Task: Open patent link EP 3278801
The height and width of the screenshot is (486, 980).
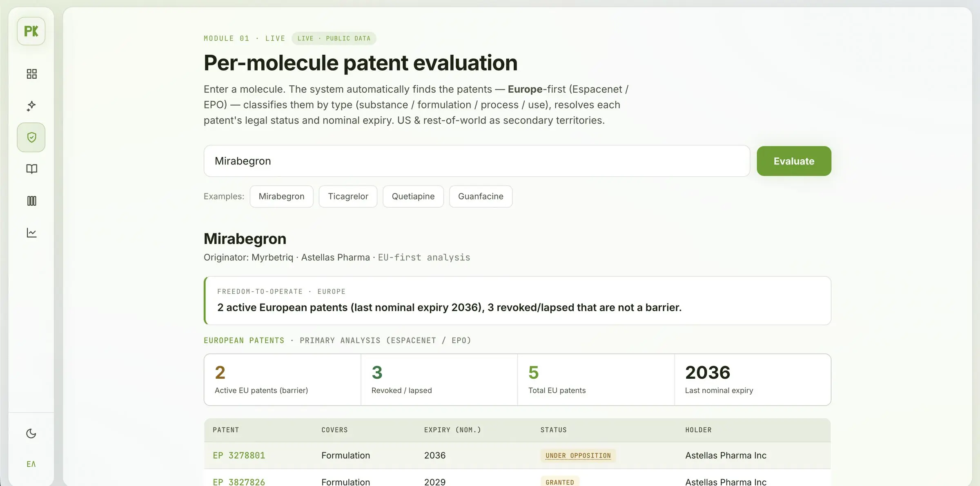Action: pyautogui.click(x=239, y=455)
